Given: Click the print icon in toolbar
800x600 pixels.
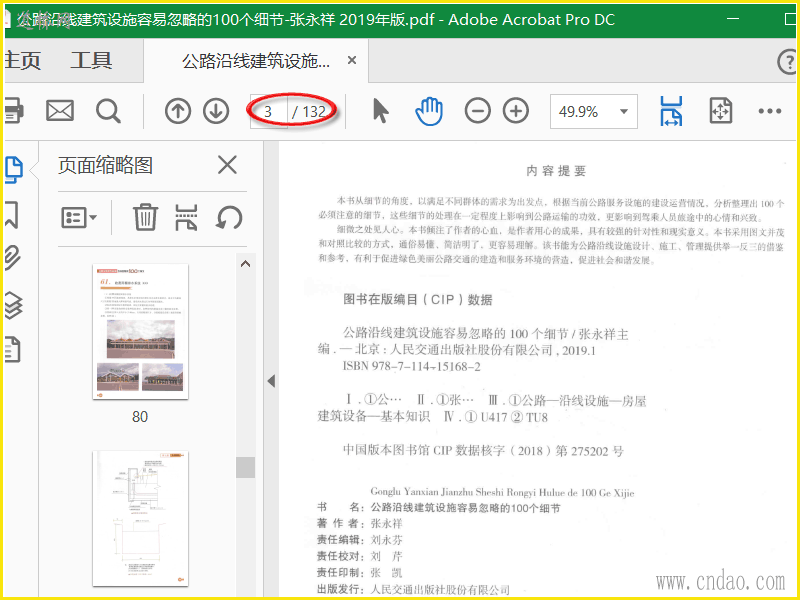Looking at the screenshot, I should pyautogui.click(x=13, y=111).
